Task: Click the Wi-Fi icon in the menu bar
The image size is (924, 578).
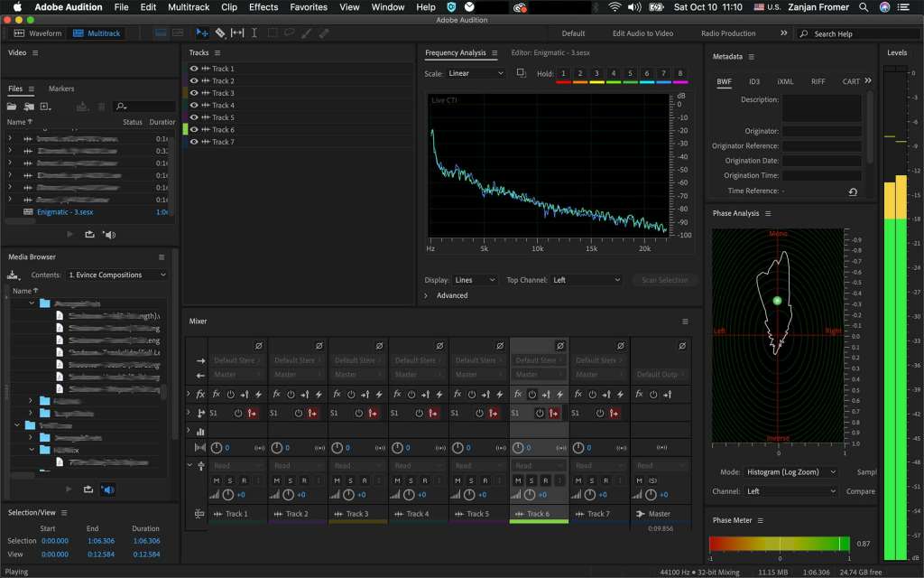Action: click(x=614, y=7)
